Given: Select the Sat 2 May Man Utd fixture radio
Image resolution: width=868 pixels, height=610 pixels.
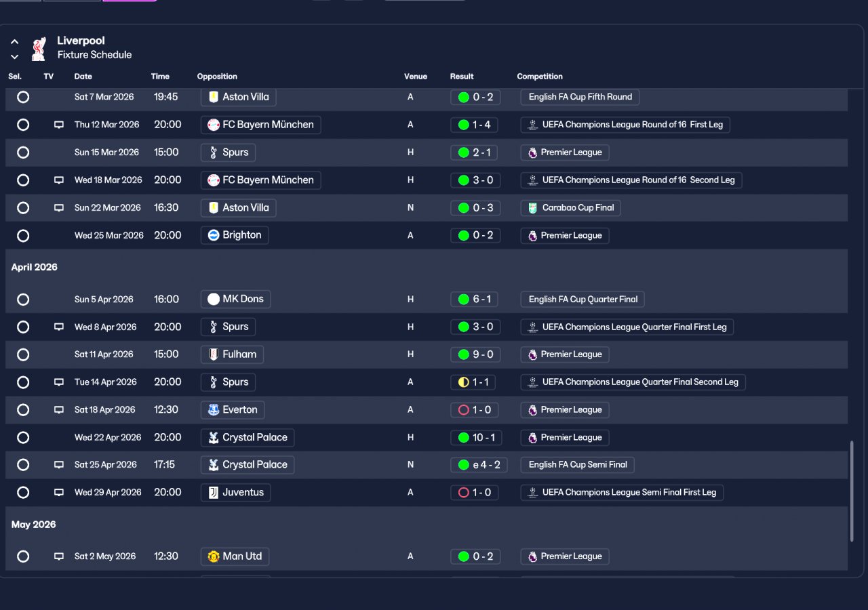Looking at the screenshot, I should tap(23, 556).
